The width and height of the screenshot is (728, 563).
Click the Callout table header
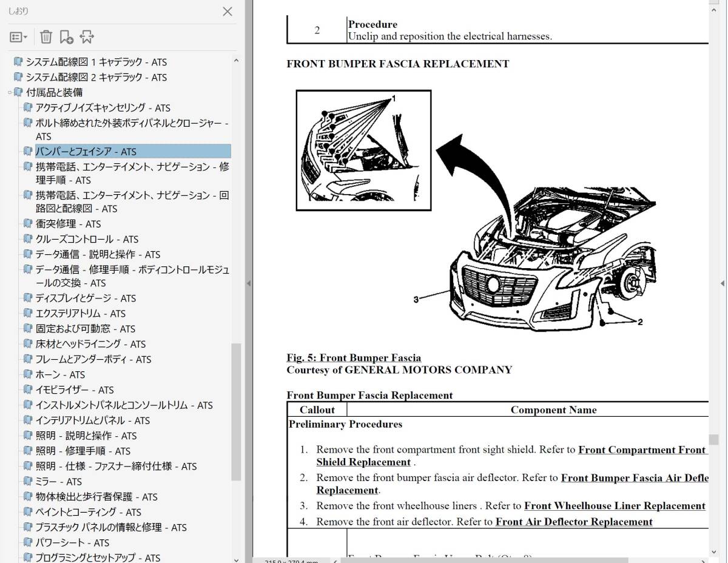point(317,410)
